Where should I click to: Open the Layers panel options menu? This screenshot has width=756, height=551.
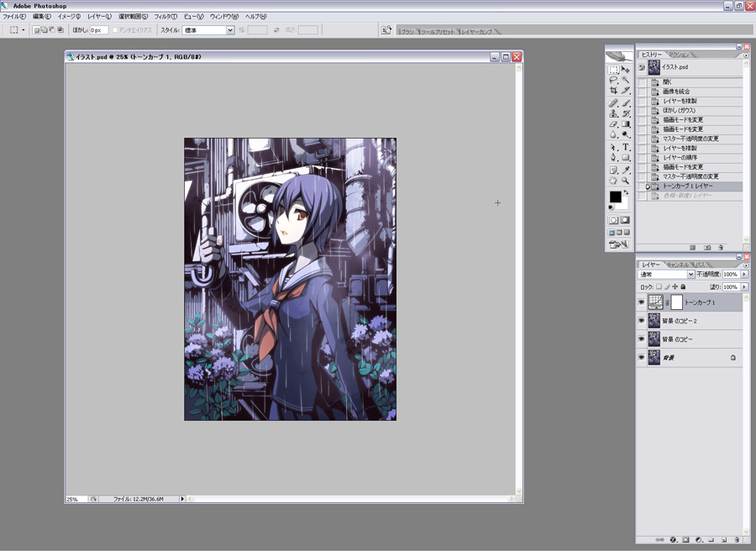click(745, 265)
